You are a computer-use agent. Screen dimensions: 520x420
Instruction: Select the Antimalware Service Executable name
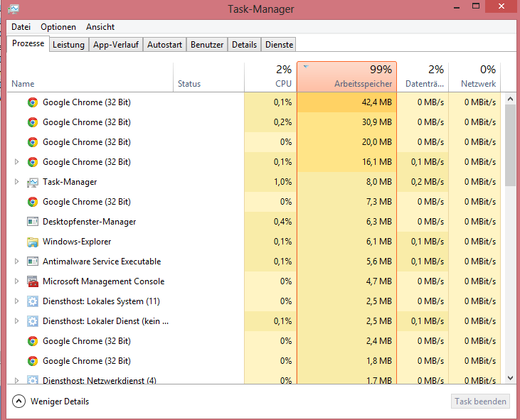click(x=102, y=262)
